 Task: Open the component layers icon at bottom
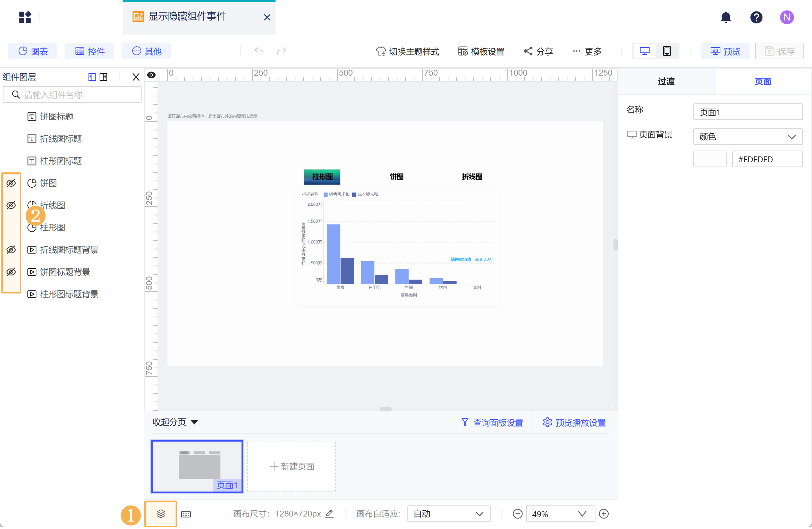click(x=161, y=514)
